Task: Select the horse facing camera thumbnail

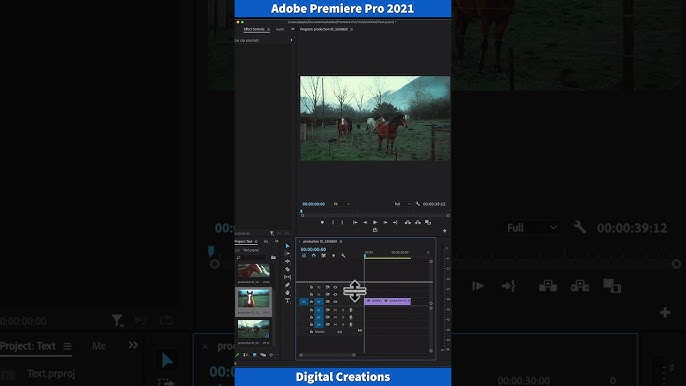Action: coord(253,299)
